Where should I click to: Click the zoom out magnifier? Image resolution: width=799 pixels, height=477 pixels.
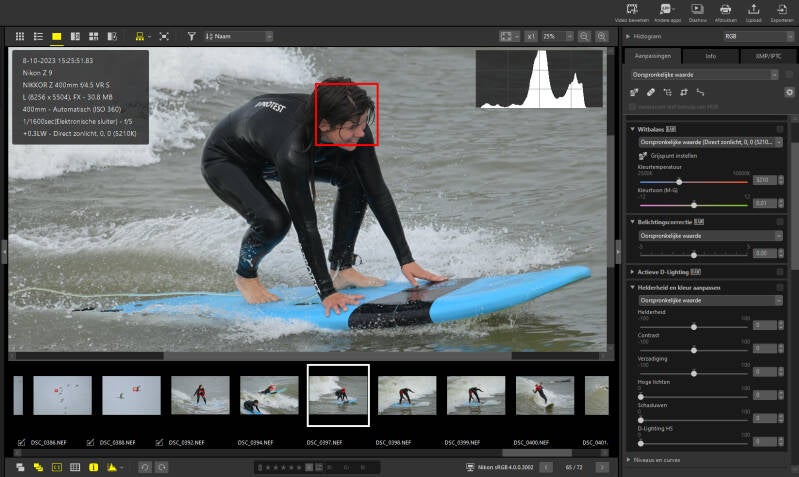coord(584,36)
